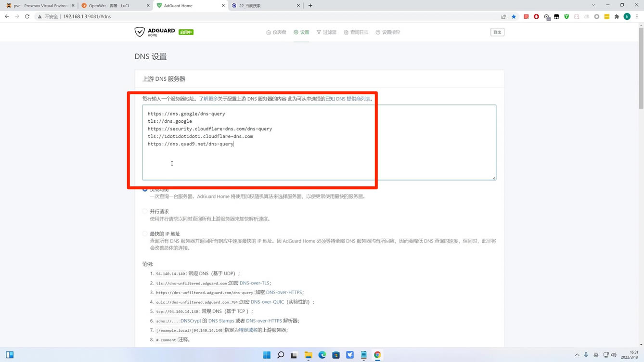Viewport: 644px width, 362px height.
Task: Select the 负载均衡 load balancing radio option
Action: coord(145,189)
